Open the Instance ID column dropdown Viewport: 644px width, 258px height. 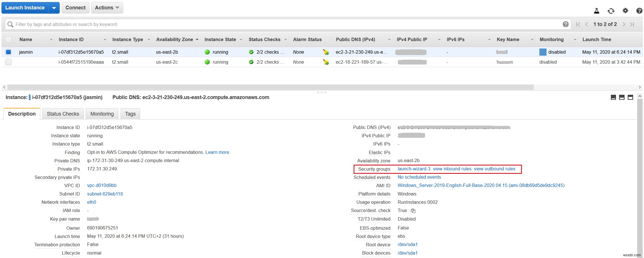tap(105, 40)
